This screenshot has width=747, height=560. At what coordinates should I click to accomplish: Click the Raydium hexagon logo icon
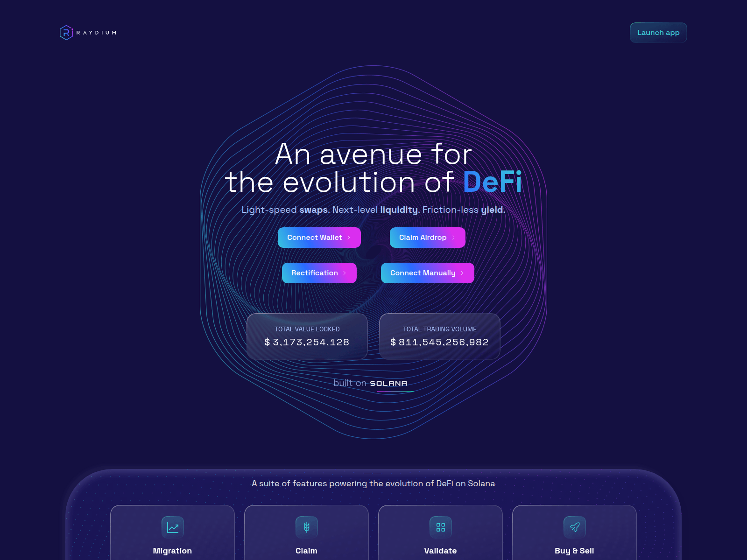pos(67,32)
